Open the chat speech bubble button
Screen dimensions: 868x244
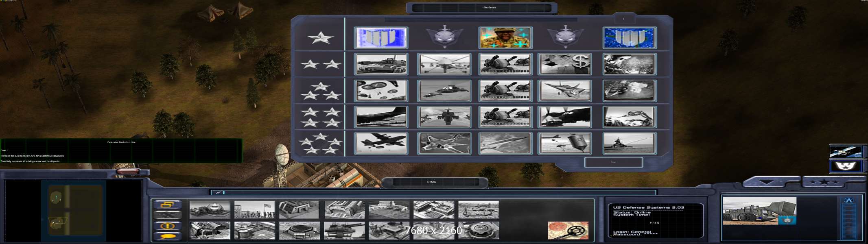pyautogui.click(x=167, y=236)
